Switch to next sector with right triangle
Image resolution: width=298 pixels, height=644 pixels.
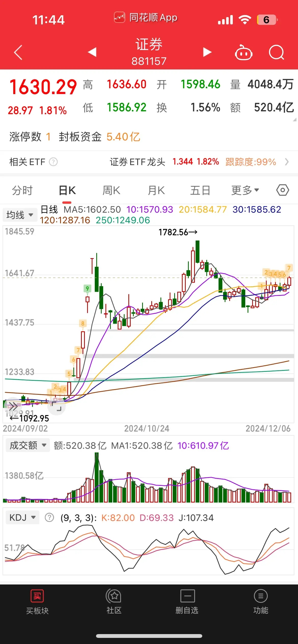click(207, 52)
